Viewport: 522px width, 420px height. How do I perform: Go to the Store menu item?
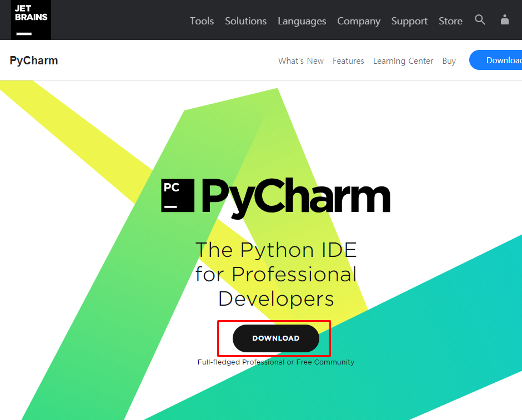pyautogui.click(x=450, y=21)
